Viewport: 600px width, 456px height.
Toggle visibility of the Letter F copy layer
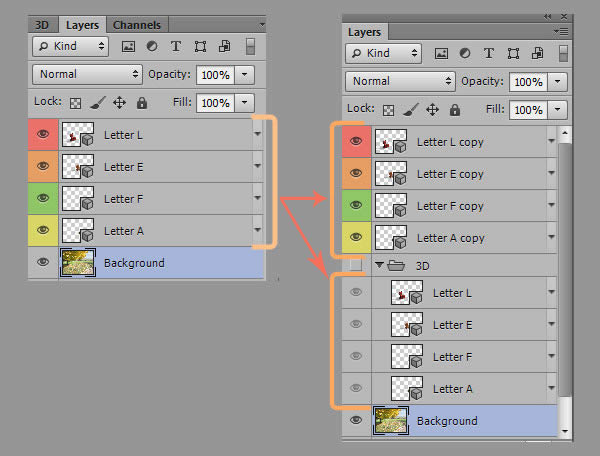coord(355,205)
